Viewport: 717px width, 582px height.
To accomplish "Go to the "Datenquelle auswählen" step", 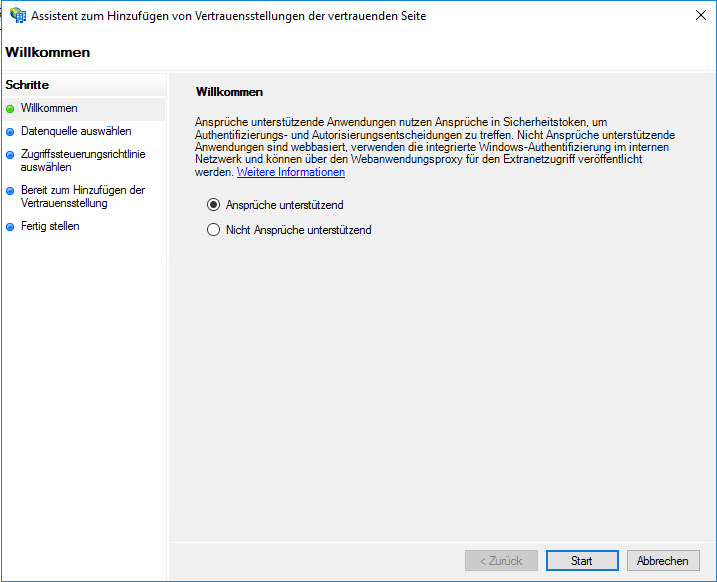I will (76, 131).
